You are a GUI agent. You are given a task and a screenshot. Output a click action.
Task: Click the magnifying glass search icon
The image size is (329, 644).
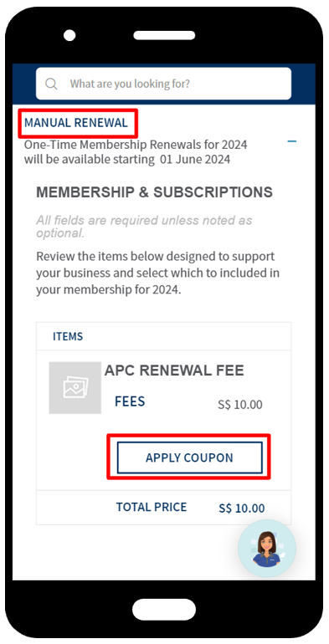tap(51, 84)
